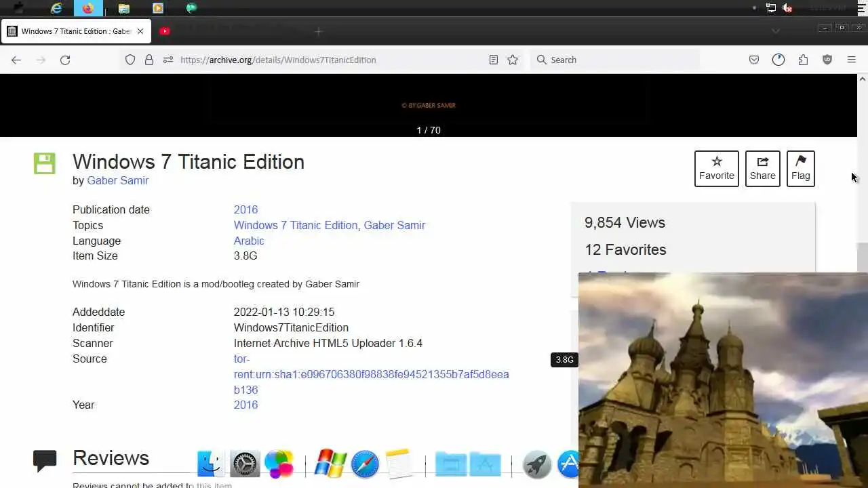Open the file explorer icon in the top bar

123,8
